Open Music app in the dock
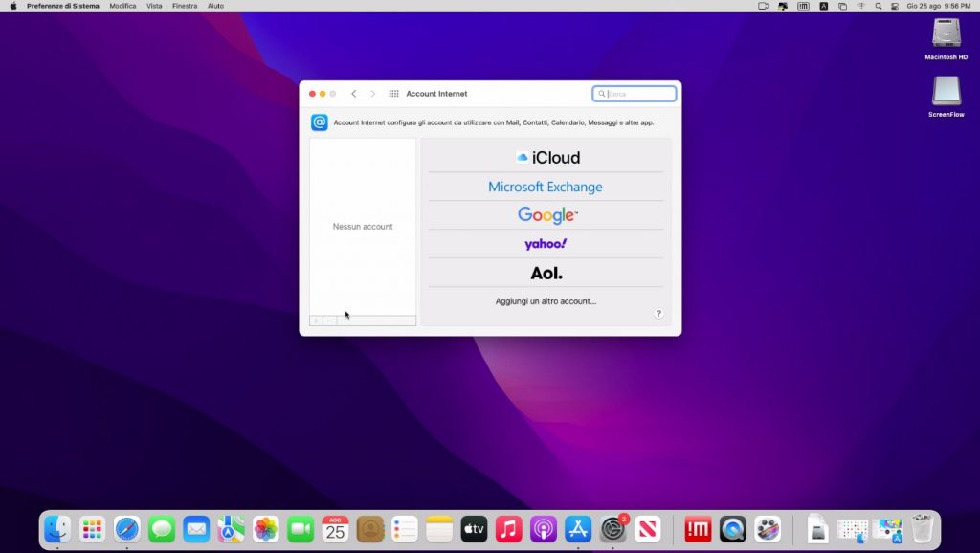Image resolution: width=980 pixels, height=553 pixels. click(x=508, y=529)
